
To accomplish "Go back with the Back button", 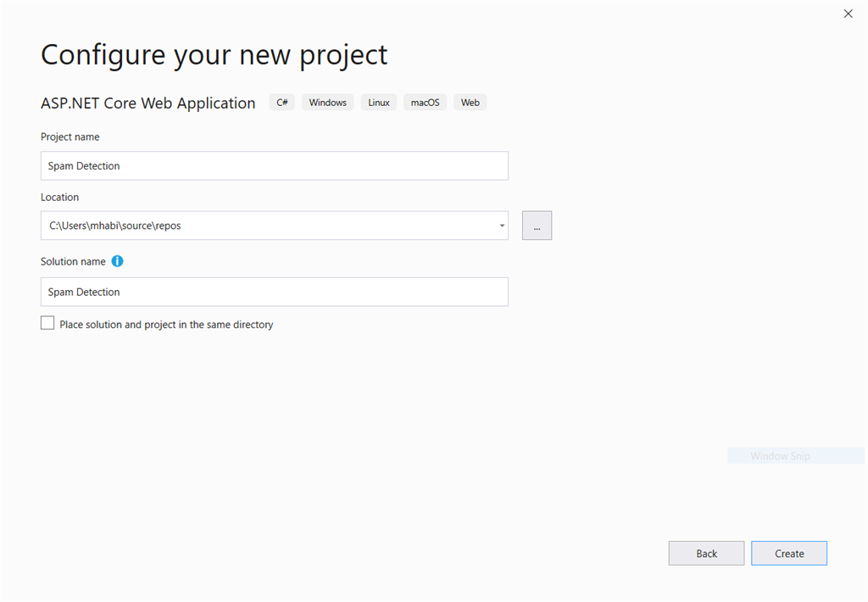I will tap(706, 554).
